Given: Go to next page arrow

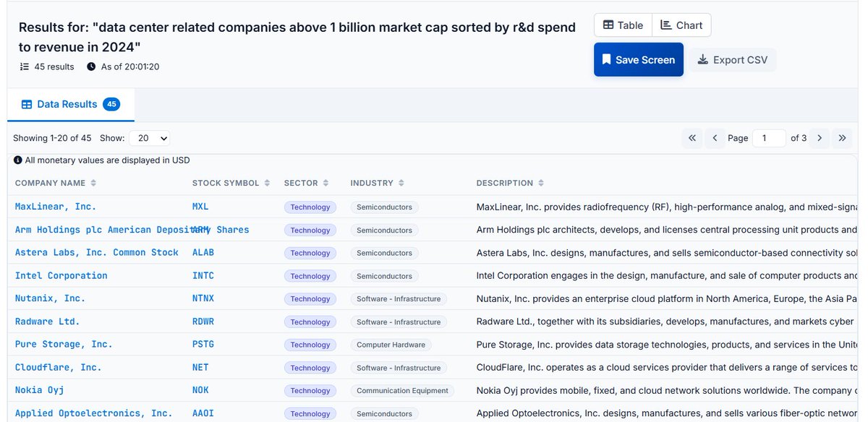Looking at the screenshot, I should (820, 138).
